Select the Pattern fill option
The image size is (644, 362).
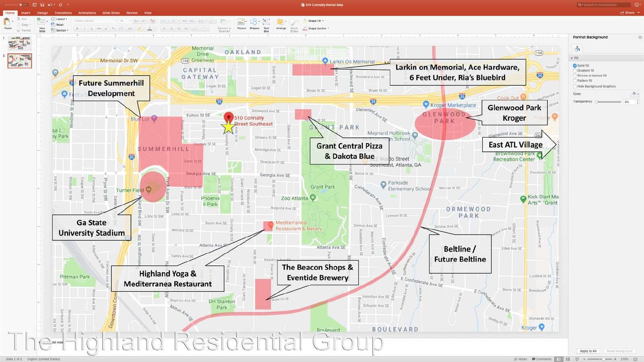(582, 80)
